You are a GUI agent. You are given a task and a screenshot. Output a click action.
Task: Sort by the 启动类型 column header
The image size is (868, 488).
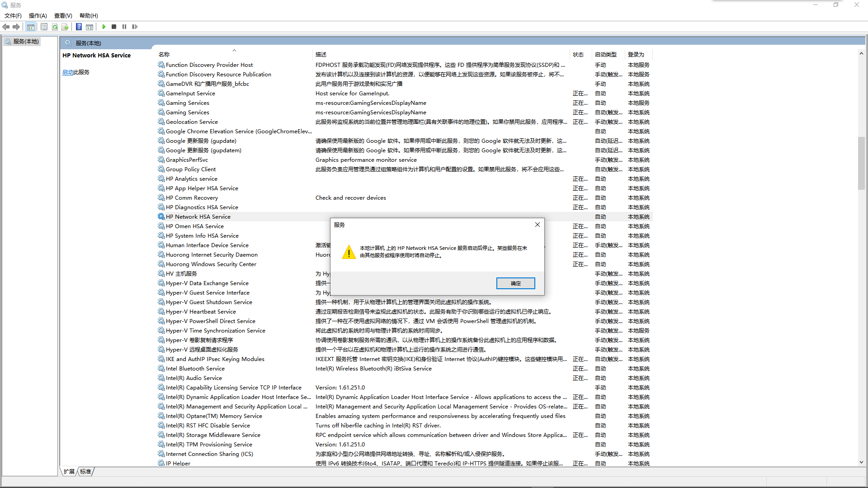pos(609,54)
